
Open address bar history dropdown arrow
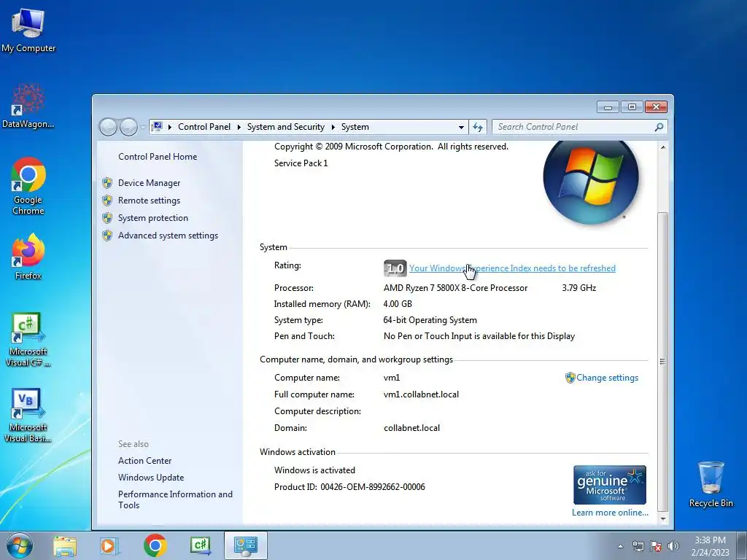tap(461, 127)
